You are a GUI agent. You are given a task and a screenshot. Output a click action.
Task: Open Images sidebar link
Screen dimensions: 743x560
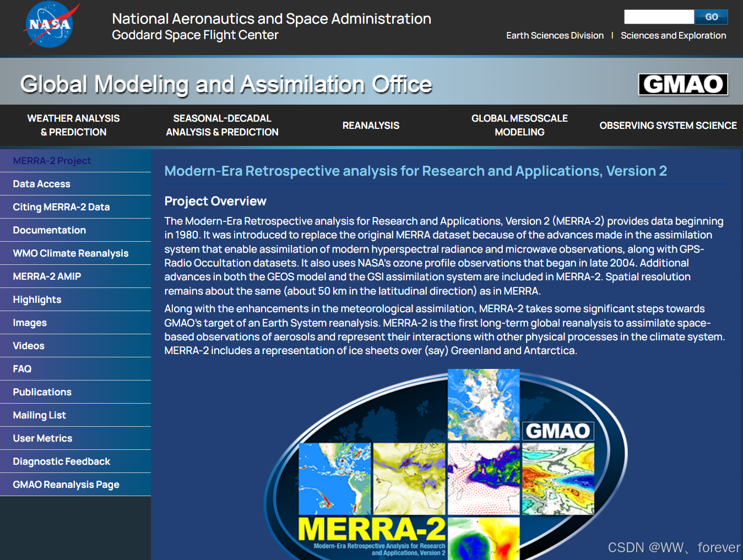tap(75, 323)
